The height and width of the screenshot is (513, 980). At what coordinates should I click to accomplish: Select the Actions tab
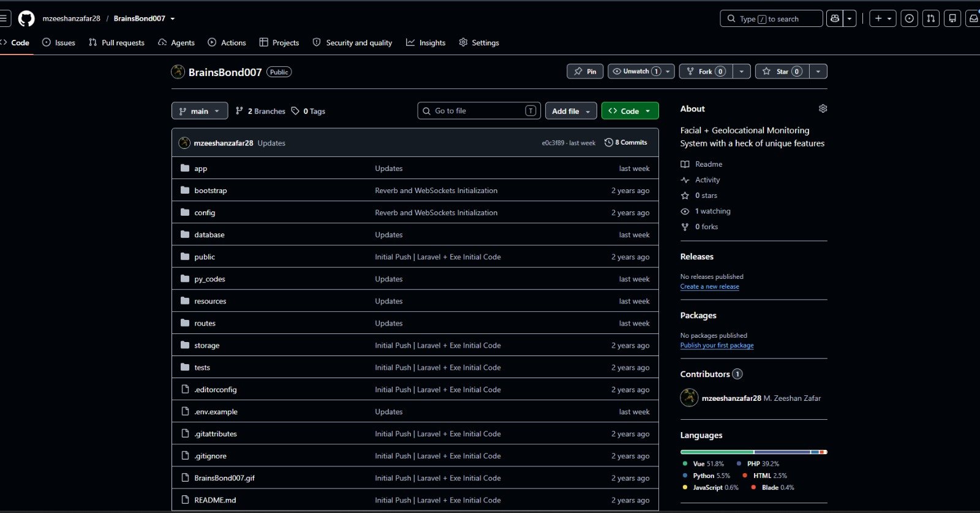(x=227, y=42)
